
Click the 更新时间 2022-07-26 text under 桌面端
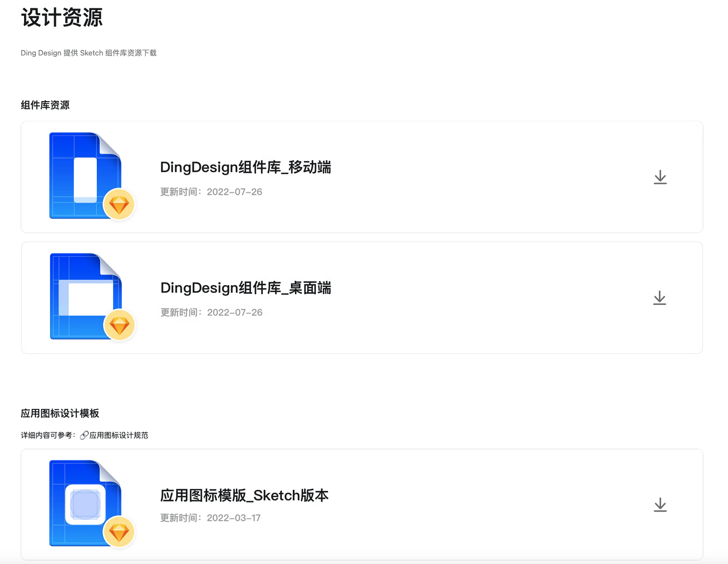click(x=212, y=313)
